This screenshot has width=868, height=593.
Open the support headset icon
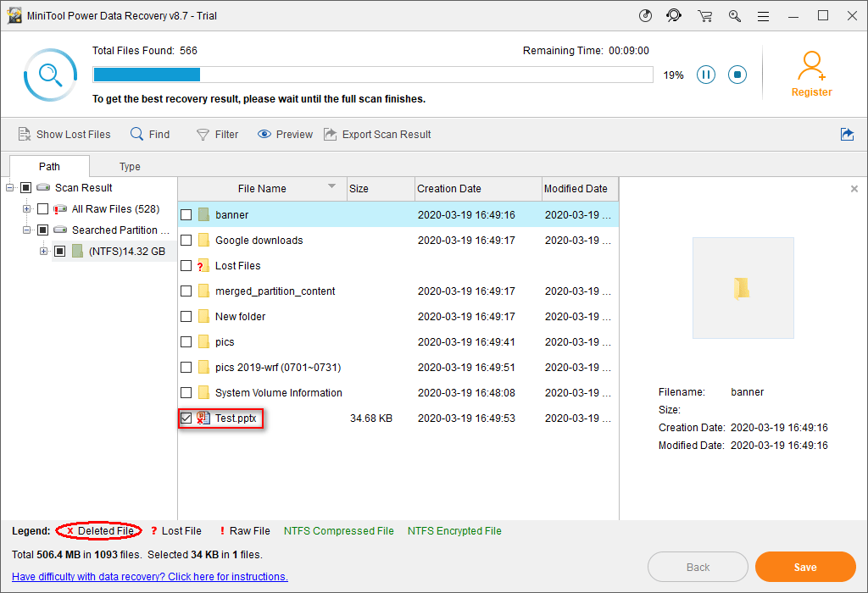point(674,15)
